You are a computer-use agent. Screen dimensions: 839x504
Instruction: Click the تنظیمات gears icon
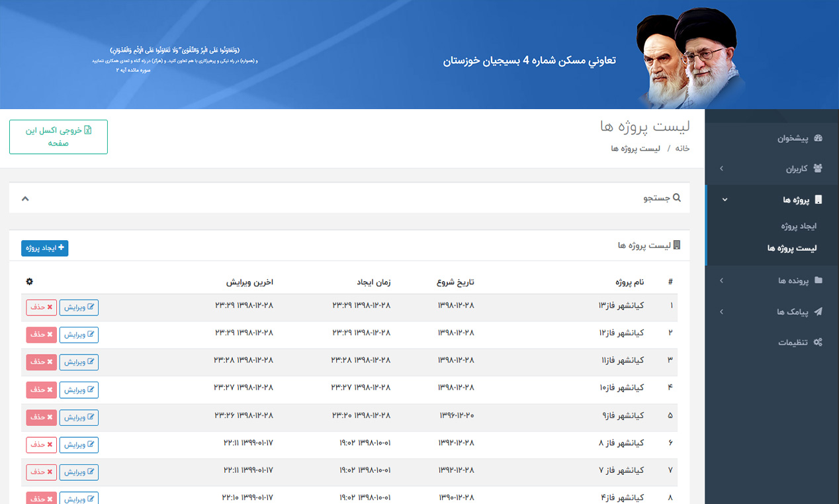818,342
